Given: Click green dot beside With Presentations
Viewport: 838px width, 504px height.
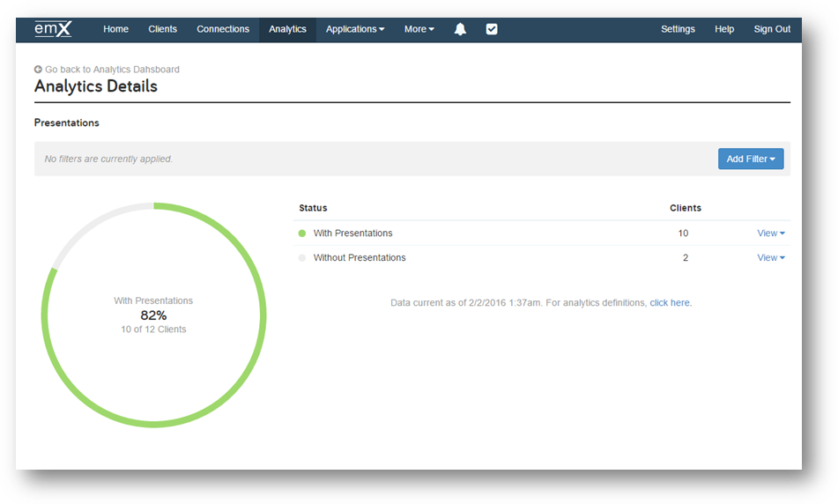Looking at the screenshot, I should [302, 233].
